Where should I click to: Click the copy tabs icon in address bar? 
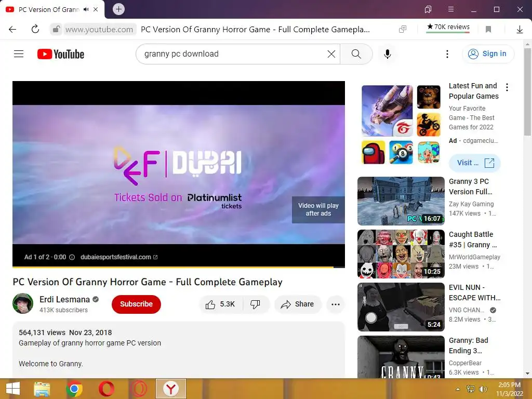[x=403, y=29]
